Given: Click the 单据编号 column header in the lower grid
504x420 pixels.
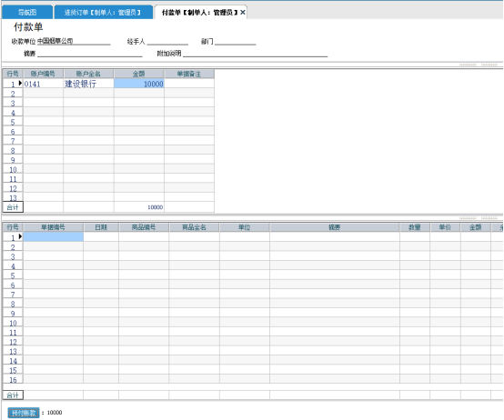Looking at the screenshot, I should [53, 227].
